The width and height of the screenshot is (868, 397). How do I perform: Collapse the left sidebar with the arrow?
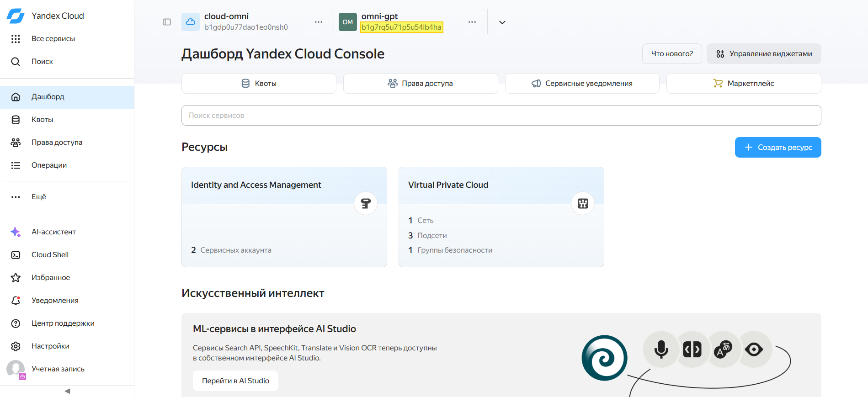[67, 391]
